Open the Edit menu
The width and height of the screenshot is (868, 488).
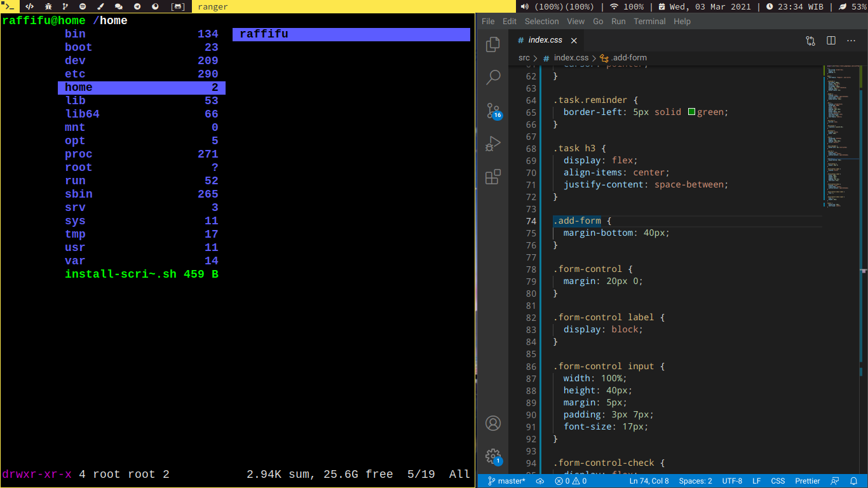point(510,21)
